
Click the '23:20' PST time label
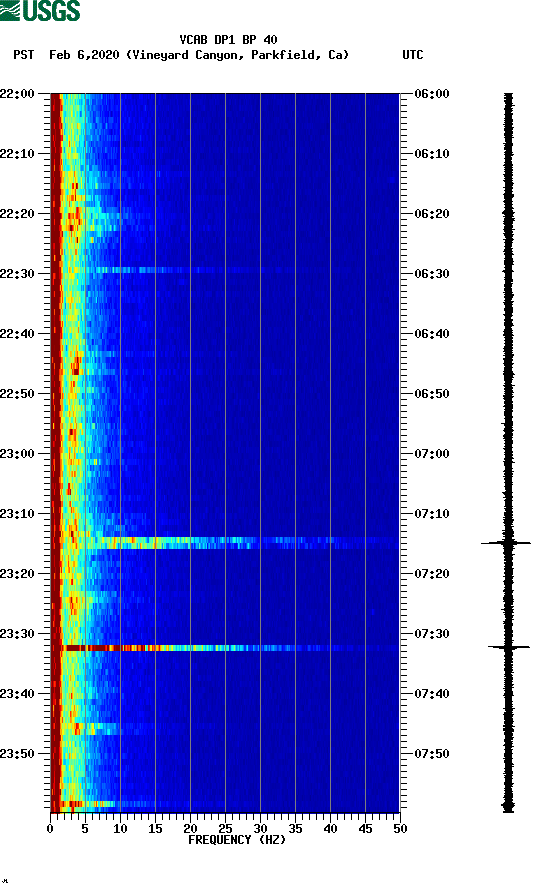coord(17,573)
